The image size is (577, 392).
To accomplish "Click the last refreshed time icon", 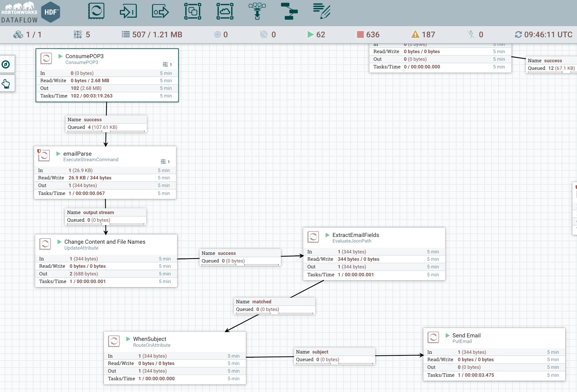I will tap(518, 35).
